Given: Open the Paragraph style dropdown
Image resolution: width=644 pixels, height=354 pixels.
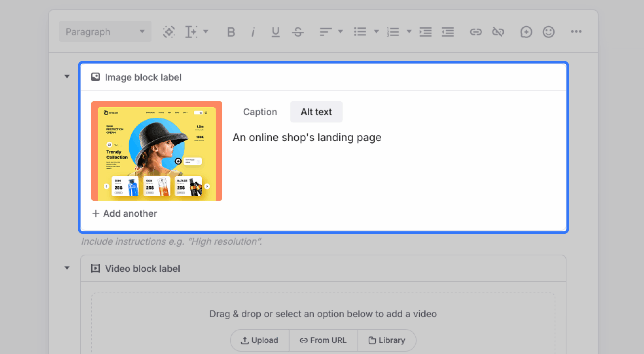Looking at the screenshot, I should 104,31.
